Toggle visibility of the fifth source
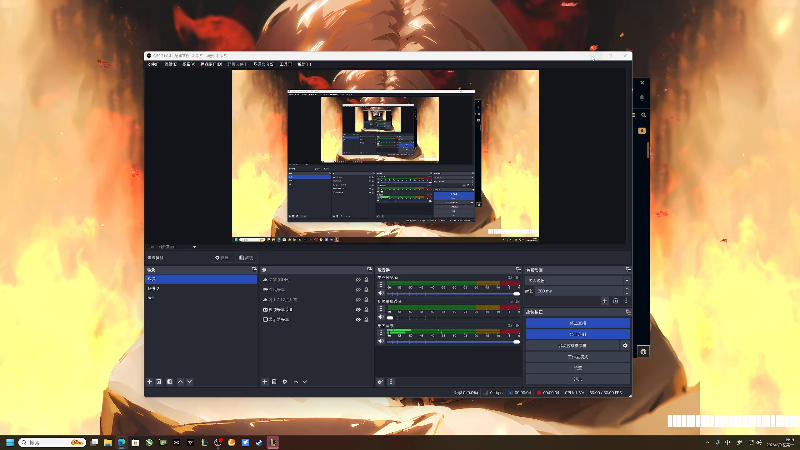Image resolution: width=800 pixels, height=450 pixels. (x=358, y=319)
